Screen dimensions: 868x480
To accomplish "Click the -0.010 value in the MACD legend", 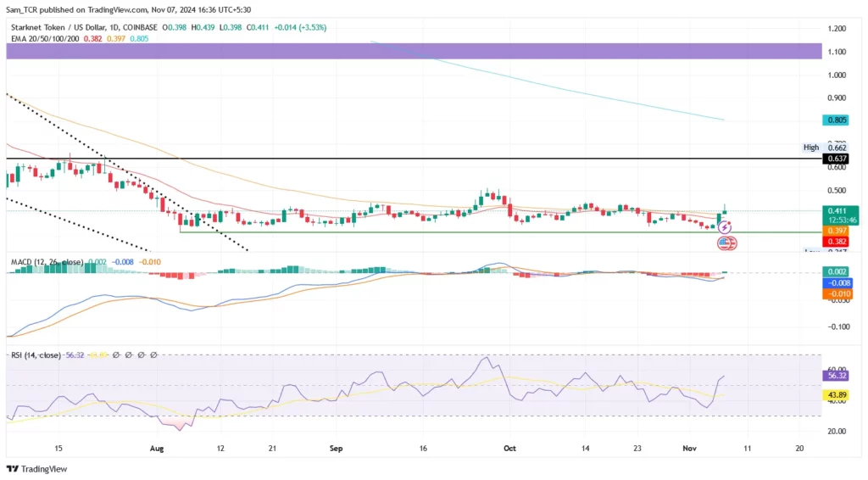I will click(149, 262).
